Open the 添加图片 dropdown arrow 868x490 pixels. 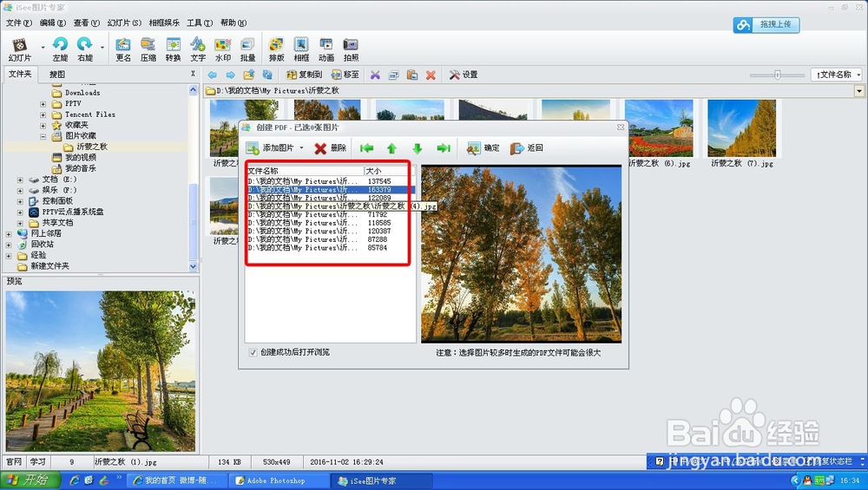301,147
